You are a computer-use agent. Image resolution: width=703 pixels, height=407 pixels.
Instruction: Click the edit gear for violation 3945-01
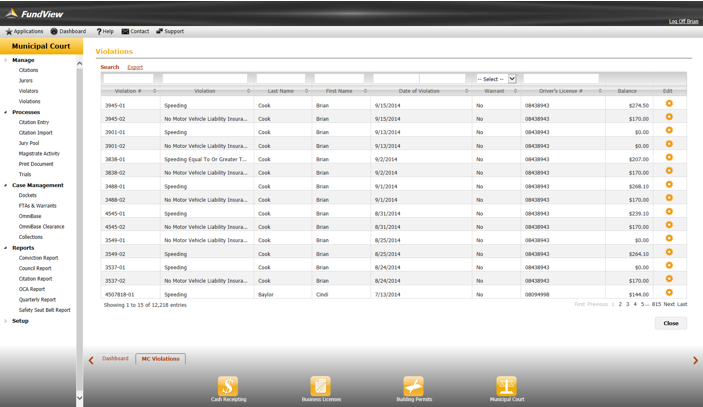click(669, 104)
